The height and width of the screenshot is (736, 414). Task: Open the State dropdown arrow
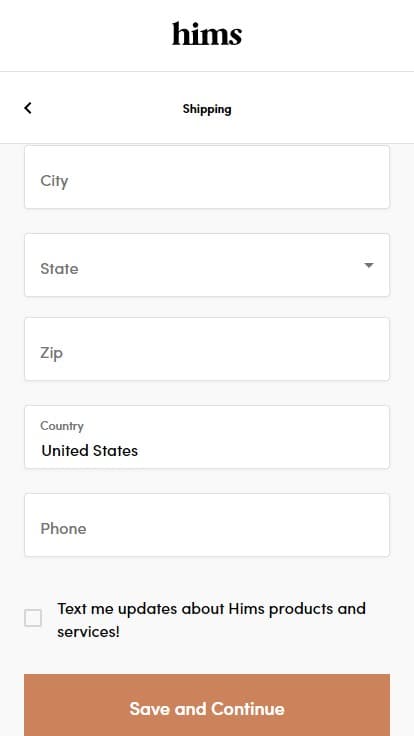[x=369, y=265]
